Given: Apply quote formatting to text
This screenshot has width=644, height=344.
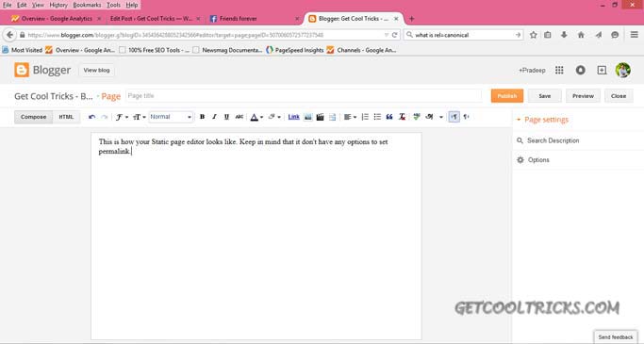Looking at the screenshot, I should [x=389, y=117].
